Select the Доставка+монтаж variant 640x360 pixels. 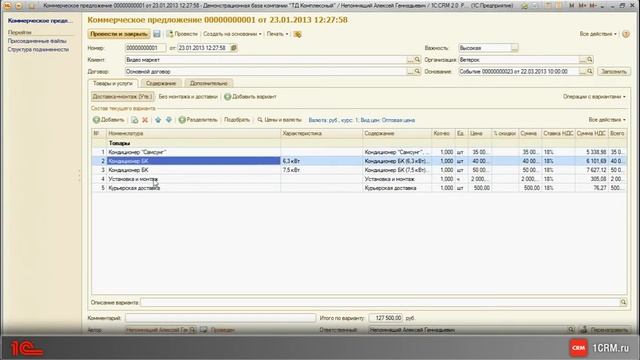(x=122, y=97)
